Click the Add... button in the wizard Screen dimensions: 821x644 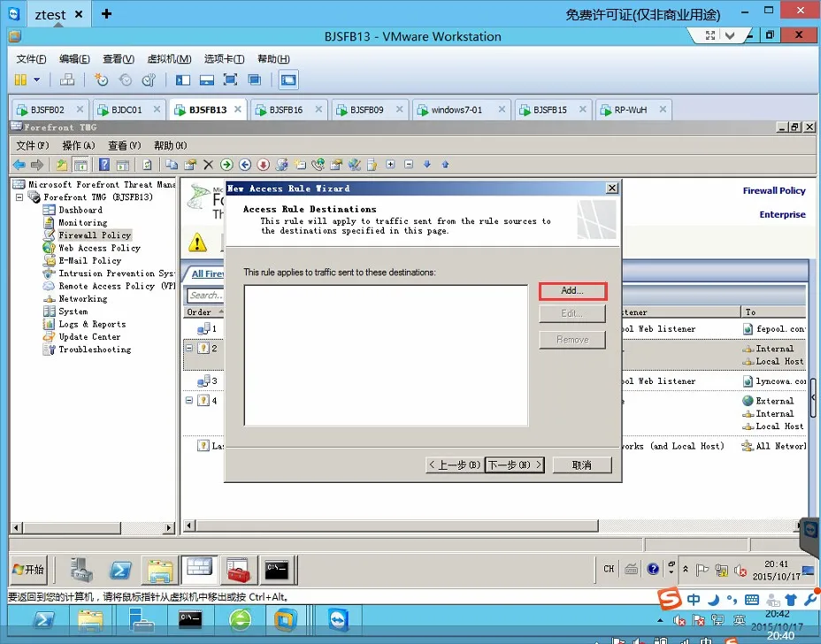click(572, 291)
